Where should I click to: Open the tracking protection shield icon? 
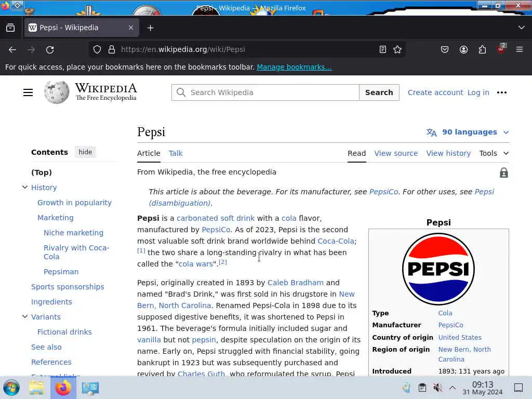pos(97,49)
